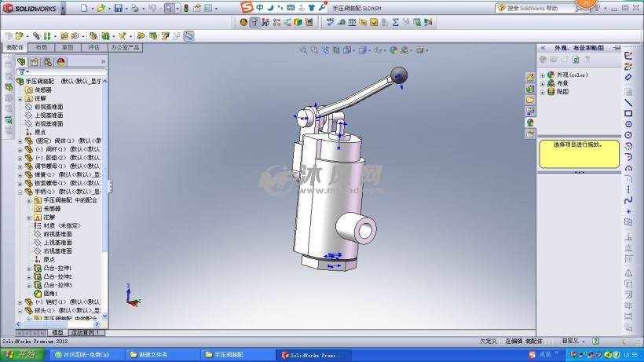Select the Rectangle sketch tool
The height and width of the screenshot is (362, 644).
tap(628, 113)
